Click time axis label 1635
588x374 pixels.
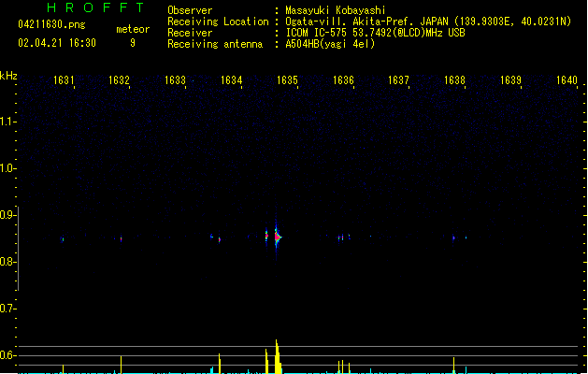[x=287, y=80]
